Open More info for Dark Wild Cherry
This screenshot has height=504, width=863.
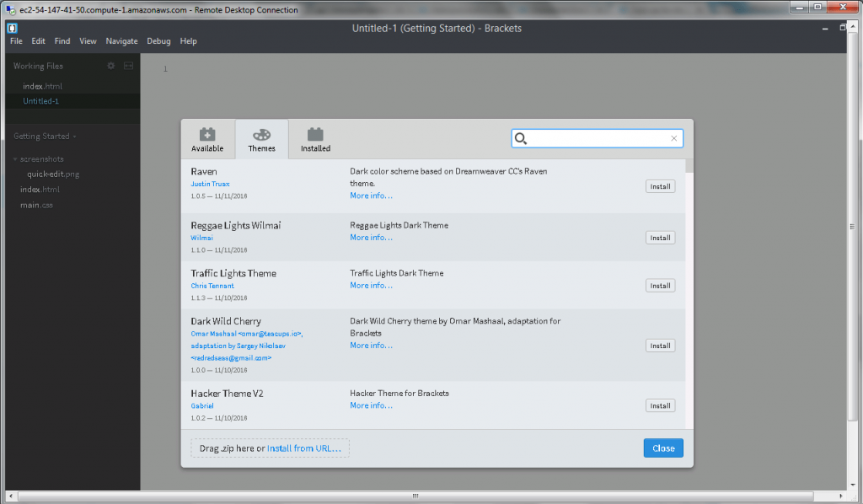tap(370, 345)
